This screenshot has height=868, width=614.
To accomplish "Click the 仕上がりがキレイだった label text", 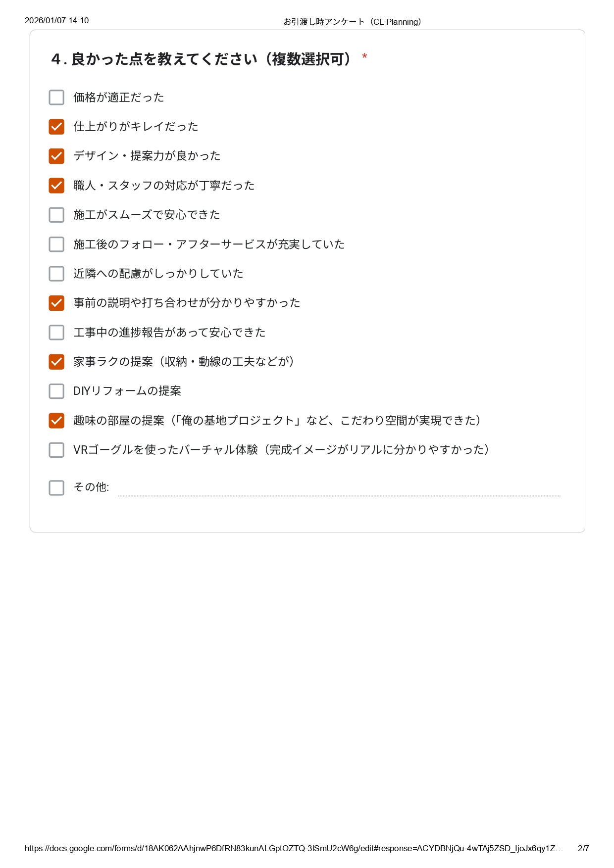I will [x=136, y=127].
